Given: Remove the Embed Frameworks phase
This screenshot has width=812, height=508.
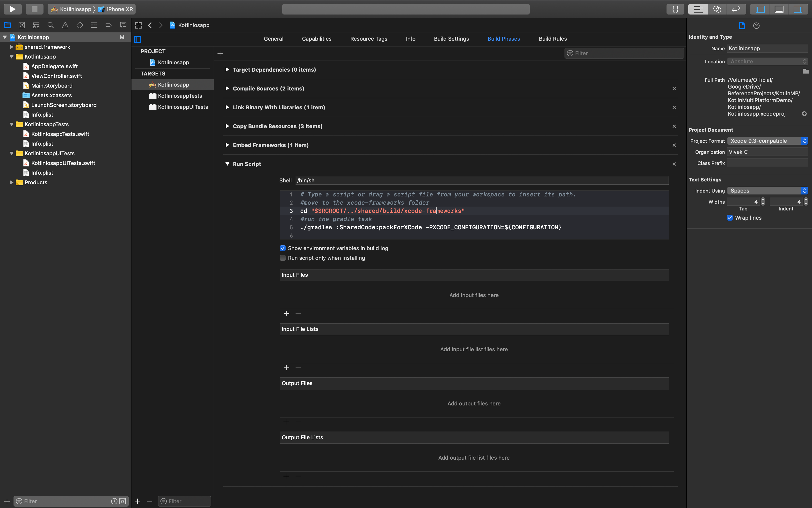Looking at the screenshot, I should click(x=674, y=145).
